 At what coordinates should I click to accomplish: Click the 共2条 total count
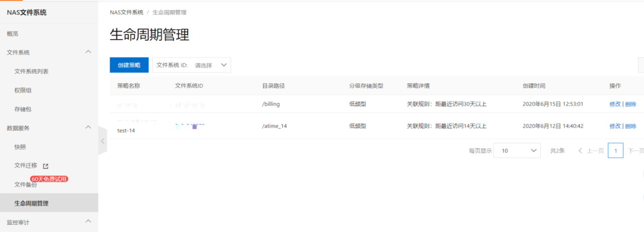pos(557,151)
